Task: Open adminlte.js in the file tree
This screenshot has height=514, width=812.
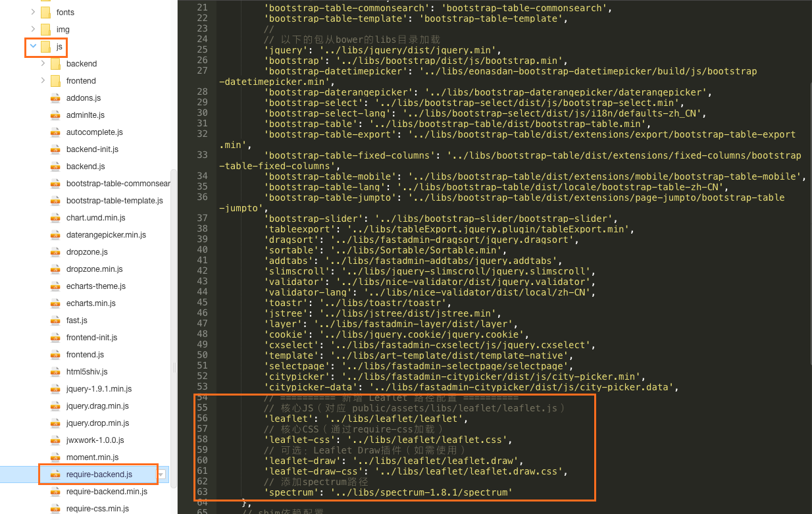Action: point(86,115)
